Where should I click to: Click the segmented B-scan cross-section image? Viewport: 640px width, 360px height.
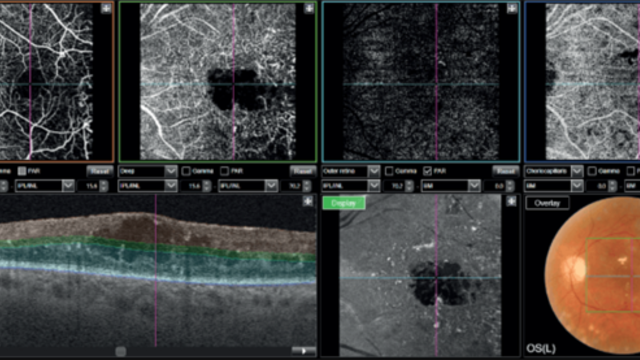pos(158,271)
